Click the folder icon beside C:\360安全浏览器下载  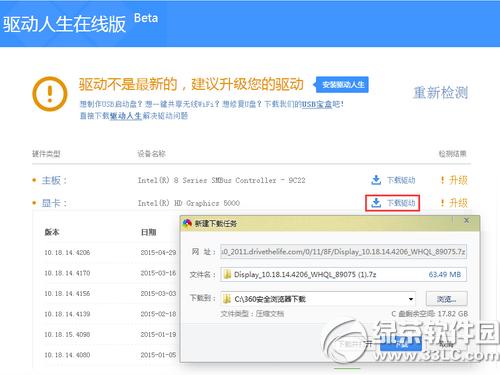tap(227, 299)
